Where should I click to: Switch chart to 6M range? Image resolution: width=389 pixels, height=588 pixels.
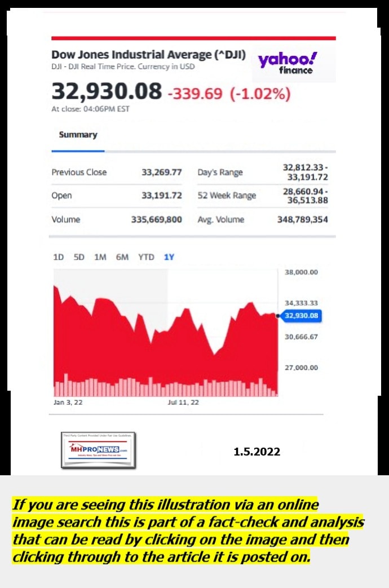[122, 257]
